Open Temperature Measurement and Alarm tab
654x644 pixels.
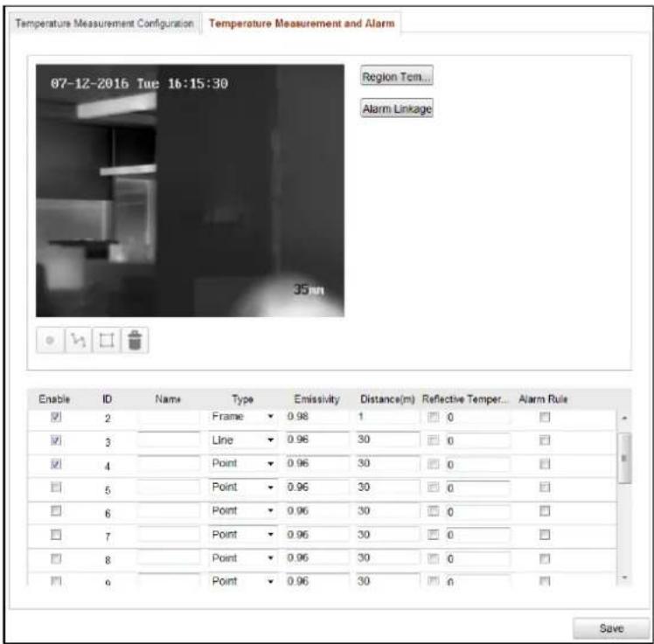pyautogui.click(x=301, y=24)
